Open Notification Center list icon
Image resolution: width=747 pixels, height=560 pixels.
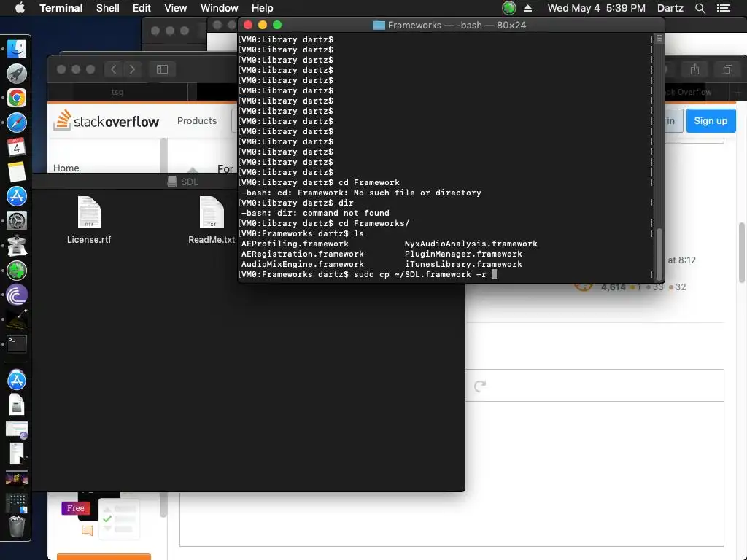(724, 8)
